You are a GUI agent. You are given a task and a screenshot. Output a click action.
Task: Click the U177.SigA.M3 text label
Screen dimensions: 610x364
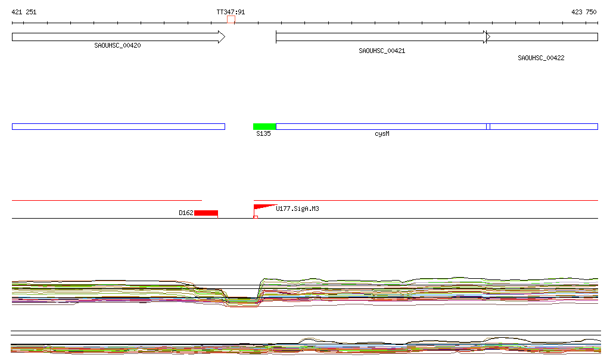[297, 209]
